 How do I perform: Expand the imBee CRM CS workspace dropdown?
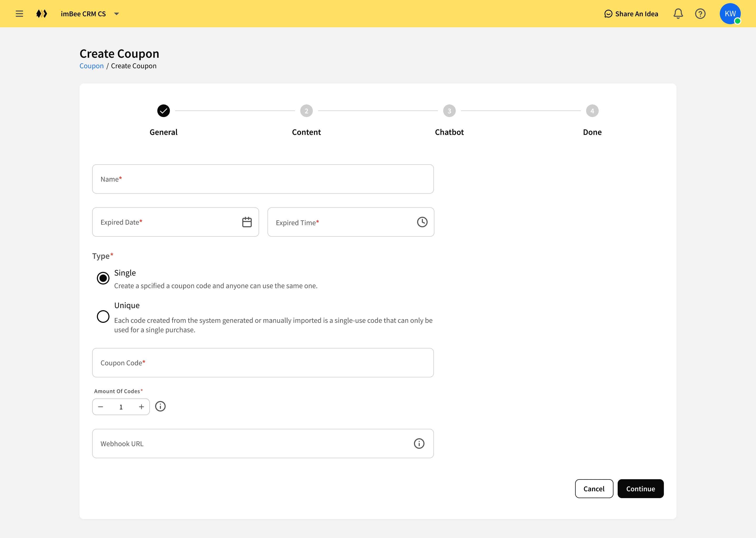116,14
